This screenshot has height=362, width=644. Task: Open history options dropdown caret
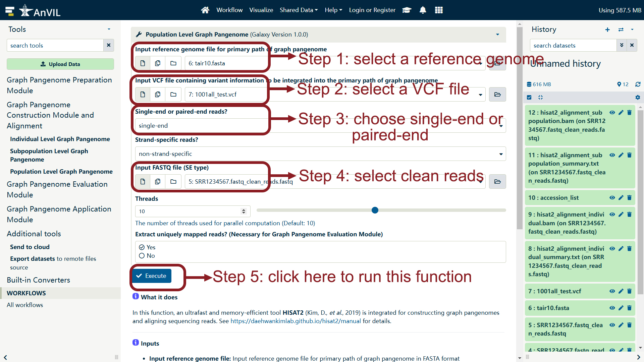(x=632, y=29)
